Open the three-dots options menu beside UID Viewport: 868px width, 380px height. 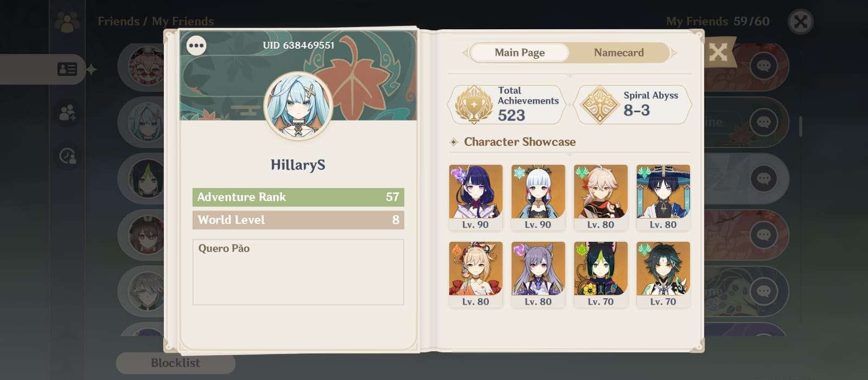click(196, 46)
